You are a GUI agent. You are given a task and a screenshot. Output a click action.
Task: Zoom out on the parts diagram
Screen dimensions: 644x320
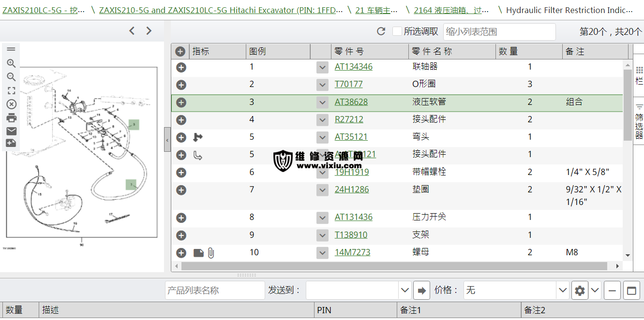click(11, 77)
